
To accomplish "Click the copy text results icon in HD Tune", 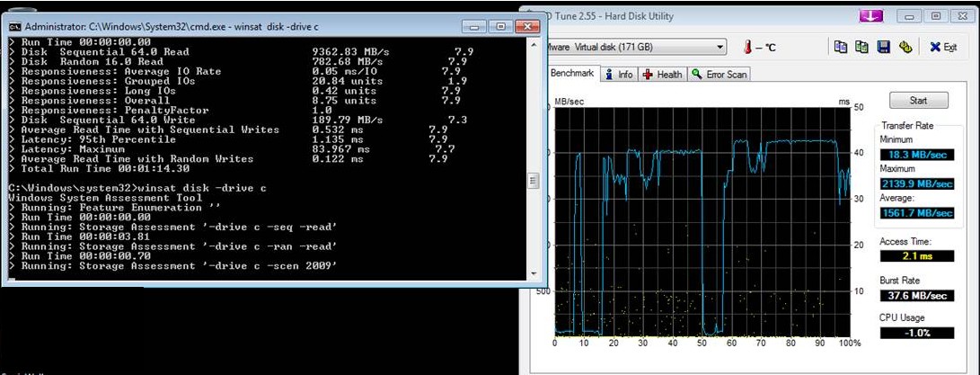I will point(842,47).
